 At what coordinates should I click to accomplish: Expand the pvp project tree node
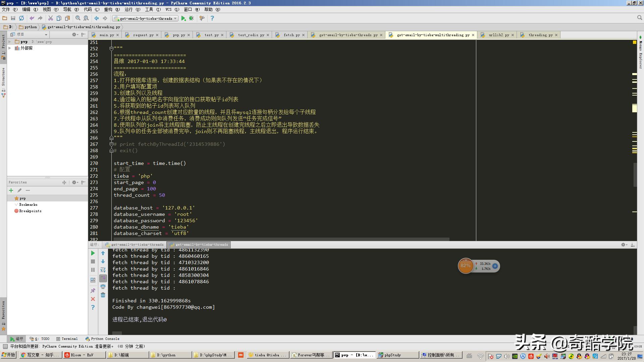pos(10,42)
